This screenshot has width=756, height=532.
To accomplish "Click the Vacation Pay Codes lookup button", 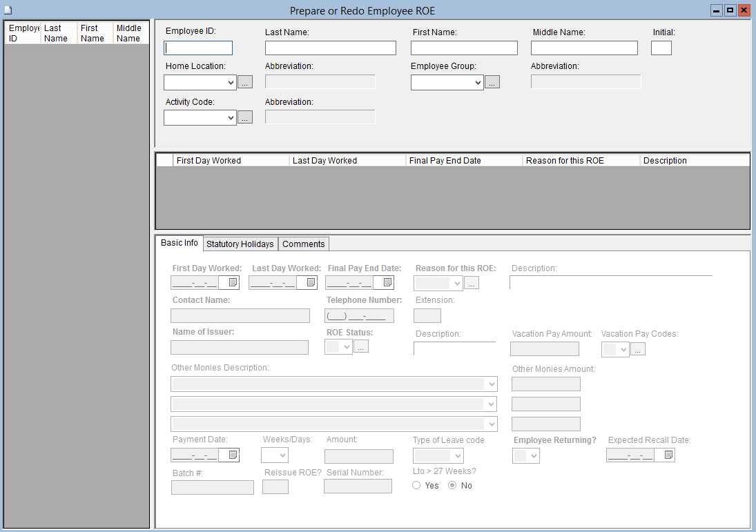I will 638,349.
